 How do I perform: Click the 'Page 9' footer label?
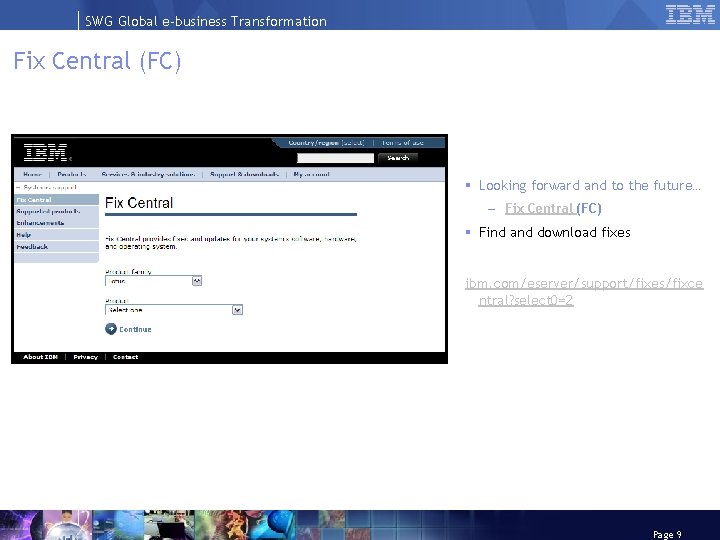pos(667,534)
